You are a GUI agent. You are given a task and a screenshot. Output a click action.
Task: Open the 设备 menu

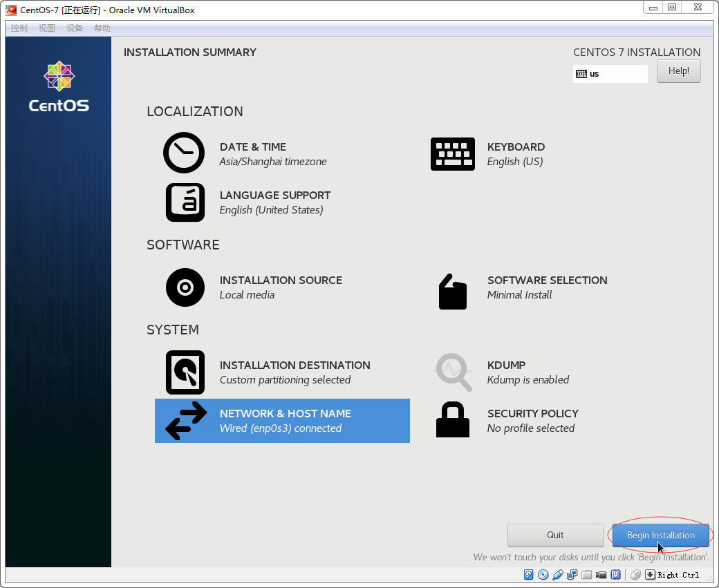pyautogui.click(x=75, y=28)
